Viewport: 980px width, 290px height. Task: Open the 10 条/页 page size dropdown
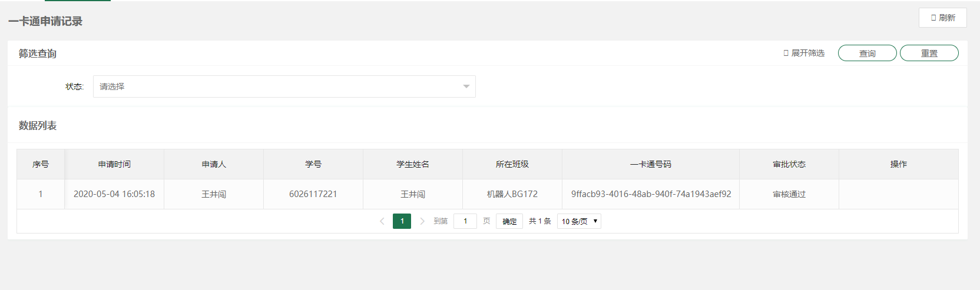pos(579,221)
